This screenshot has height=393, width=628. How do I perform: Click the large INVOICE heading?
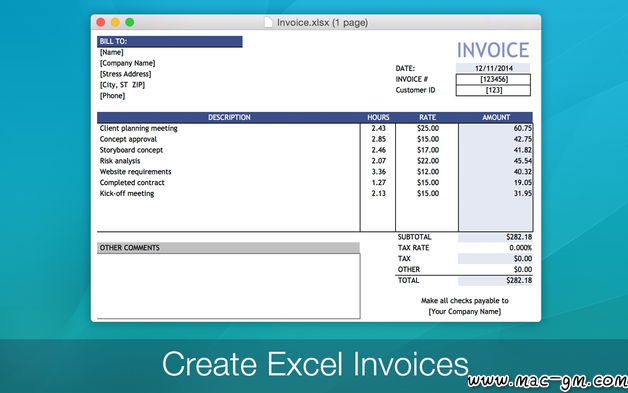(x=493, y=50)
